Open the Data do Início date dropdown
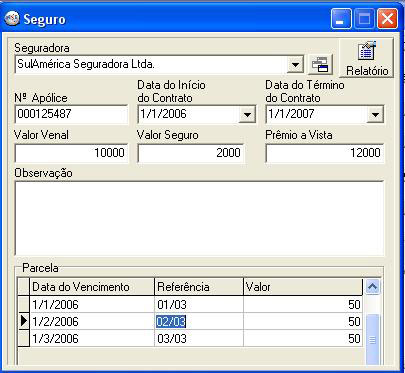Screen dimensions: 405x373 click(x=247, y=114)
